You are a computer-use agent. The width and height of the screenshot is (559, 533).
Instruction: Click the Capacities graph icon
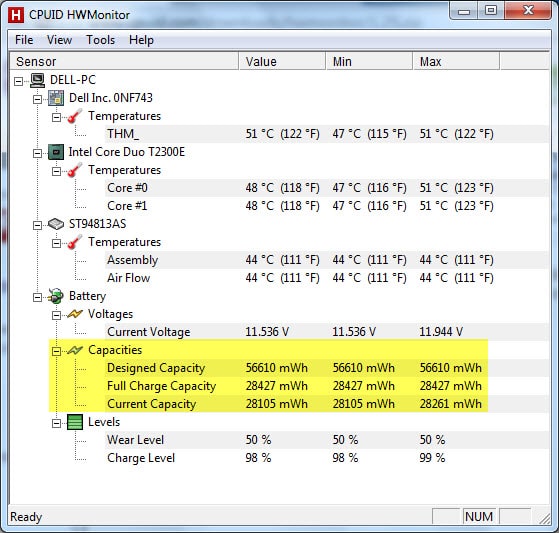click(75, 350)
